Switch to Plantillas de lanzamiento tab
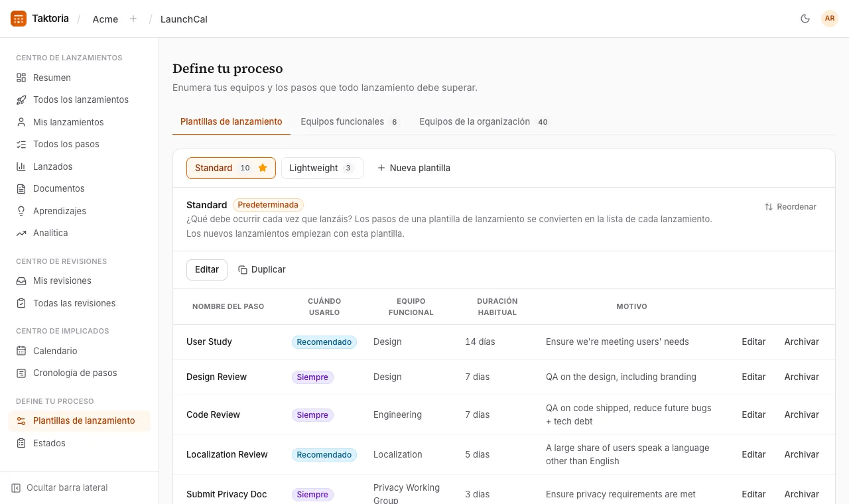Screen dimensions: 849x504 231,121
